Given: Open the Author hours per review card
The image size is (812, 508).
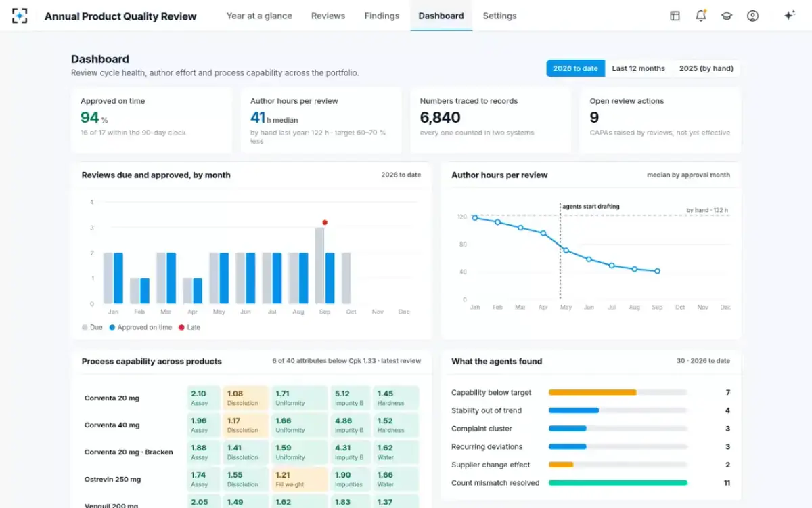Looking at the screenshot, I should pyautogui.click(x=321, y=121).
